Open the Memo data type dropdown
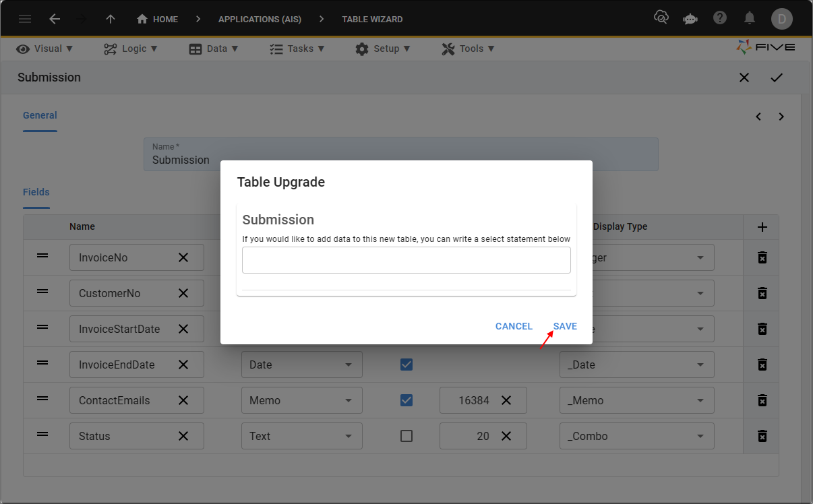This screenshot has width=813, height=504. click(301, 400)
